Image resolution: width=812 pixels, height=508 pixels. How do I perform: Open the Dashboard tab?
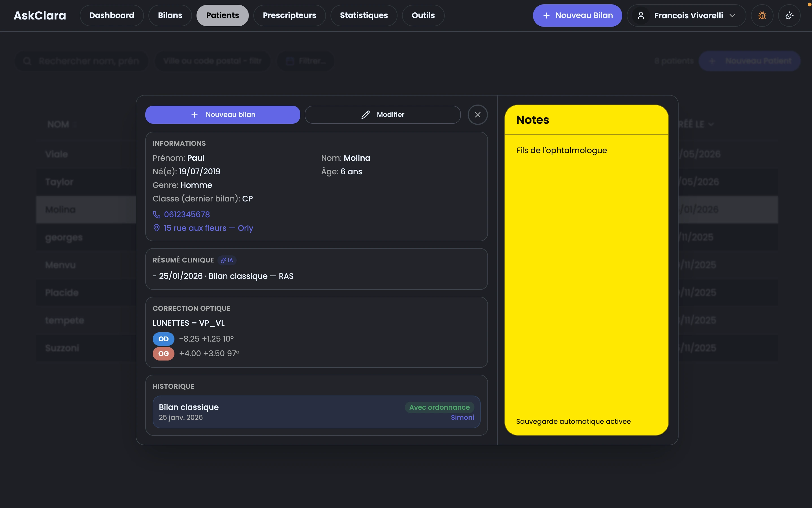[x=112, y=16]
